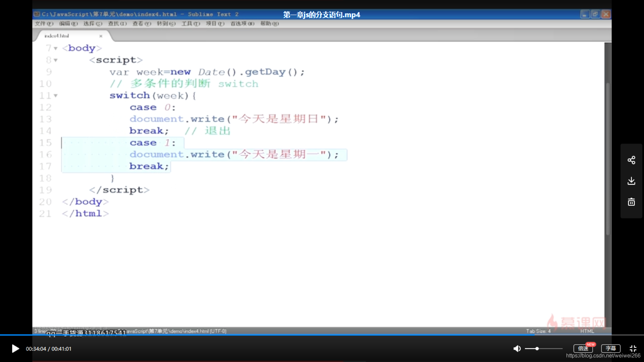Minimize the Sublime Text window
This screenshot has height=362, width=644.
coord(585,14)
